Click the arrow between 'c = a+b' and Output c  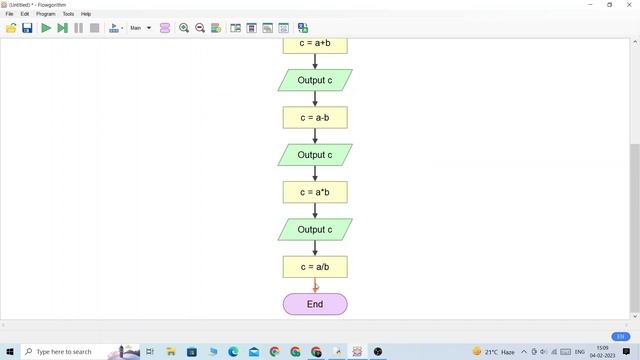tap(315, 61)
